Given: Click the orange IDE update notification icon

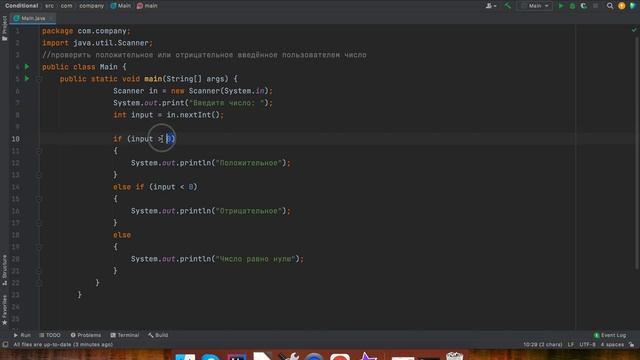Looking at the screenshot, I should click(622, 6).
